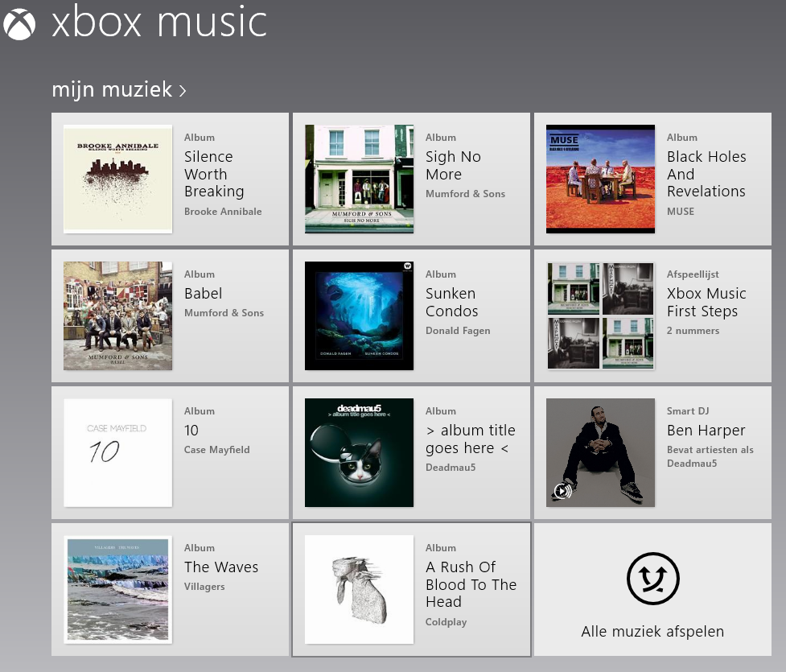Viewport: 786px width, 672px height.
Task: Click the 'Ben Harper' Smart DJ title
Action: coord(706,431)
